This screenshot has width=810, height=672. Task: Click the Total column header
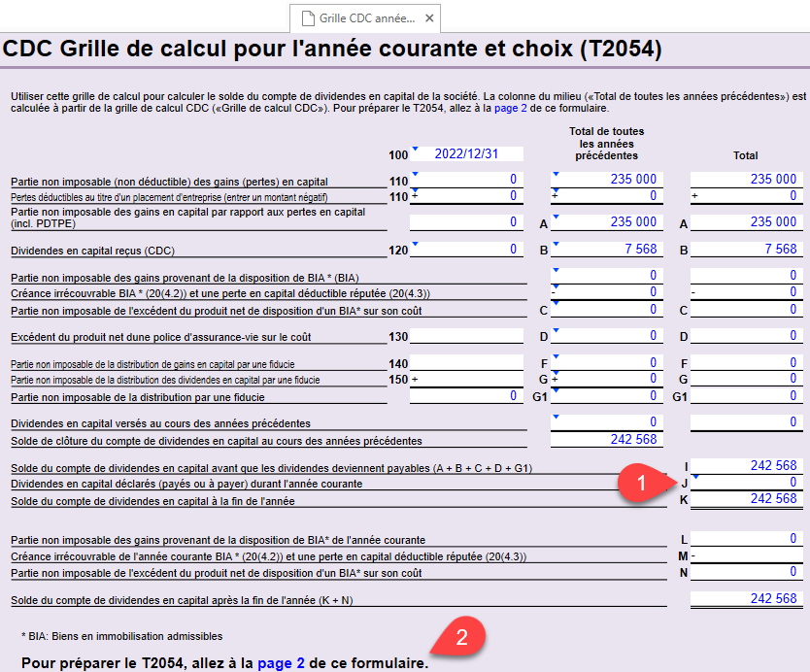[746, 155]
